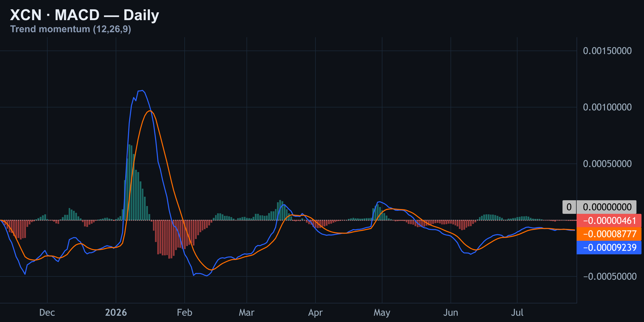Viewport: 644px width, 322px height.
Task: Click the tallest green histogram bar in January
Action: (129, 182)
